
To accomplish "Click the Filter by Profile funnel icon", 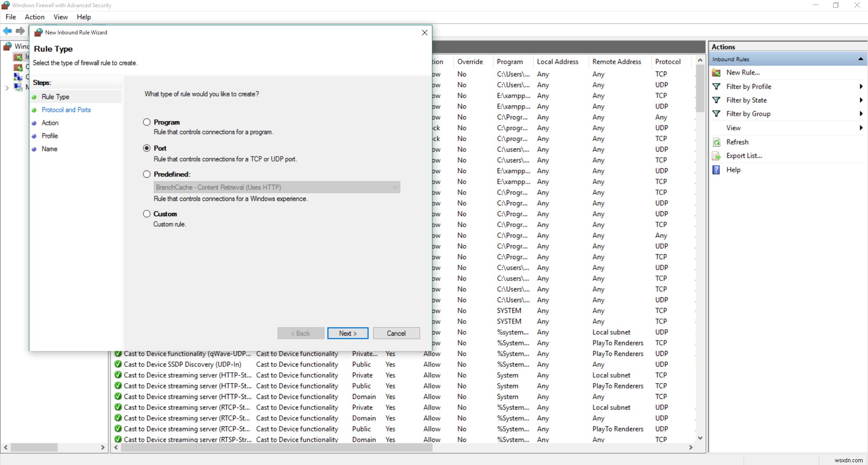I will pos(716,86).
